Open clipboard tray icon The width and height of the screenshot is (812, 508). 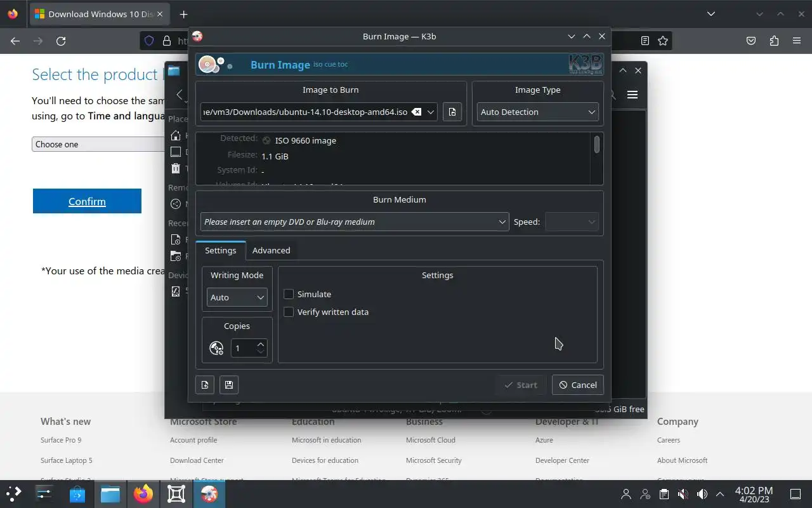click(x=664, y=494)
